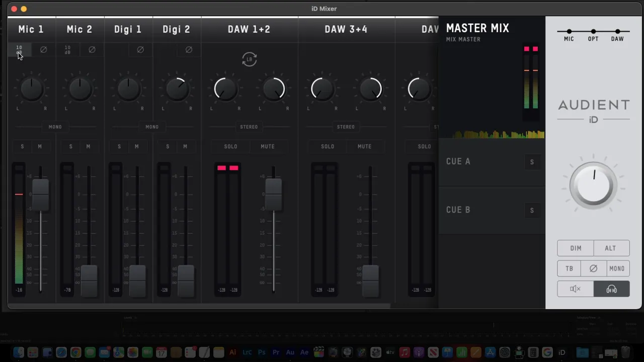Invert phase on the Mic 2 channel
The height and width of the screenshot is (362, 644).
pyautogui.click(x=92, y=50)
